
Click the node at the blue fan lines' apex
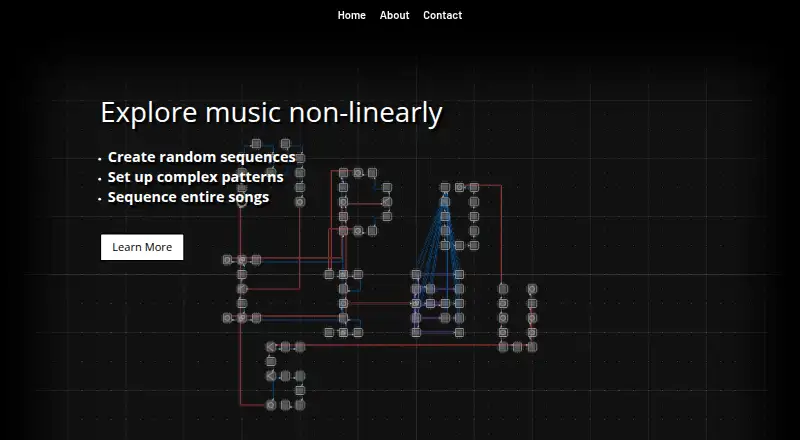coord(445,187)
